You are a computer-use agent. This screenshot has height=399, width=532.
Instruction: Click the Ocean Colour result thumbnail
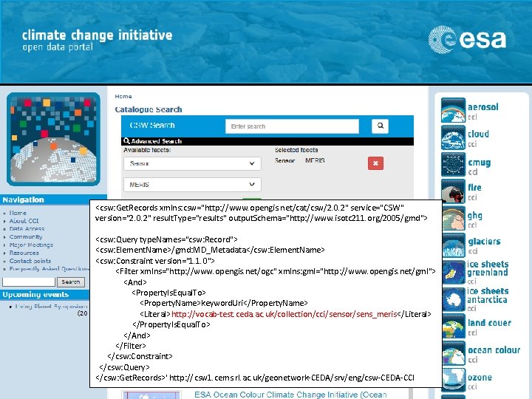151,395
